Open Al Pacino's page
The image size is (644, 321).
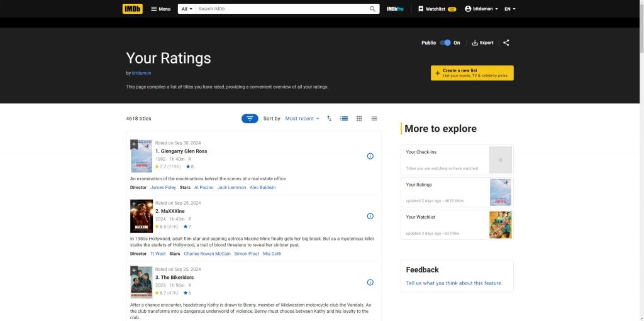[x=204, y=188]
